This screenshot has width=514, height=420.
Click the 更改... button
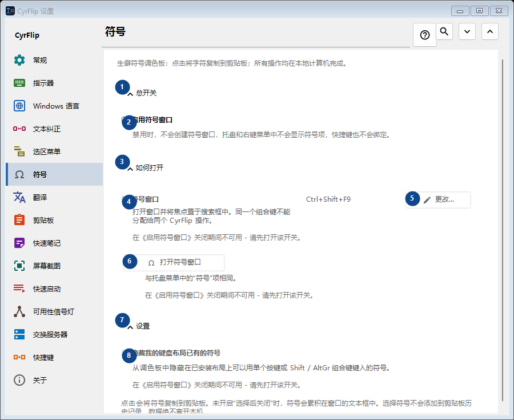[x=438, y=199]
